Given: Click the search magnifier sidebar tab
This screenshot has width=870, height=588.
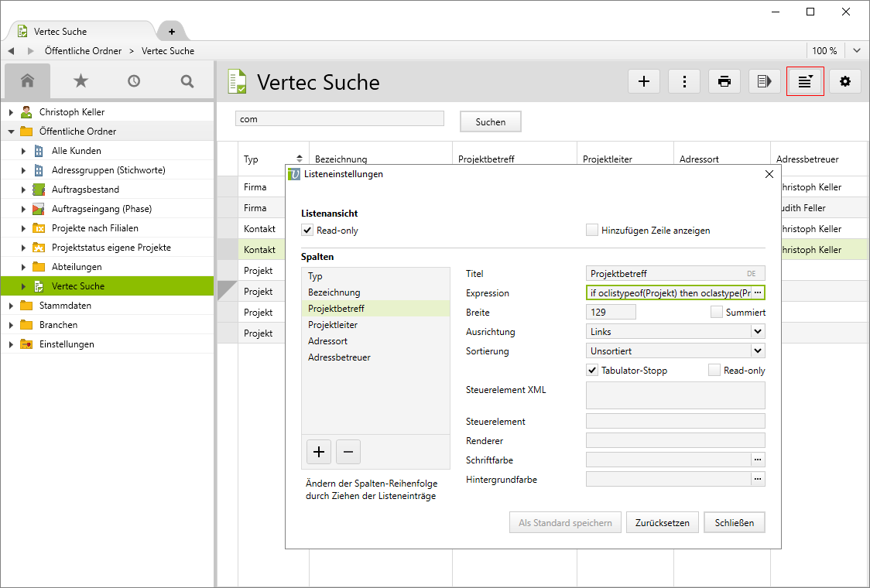Looking at the screenshot, I should [187, 81].
